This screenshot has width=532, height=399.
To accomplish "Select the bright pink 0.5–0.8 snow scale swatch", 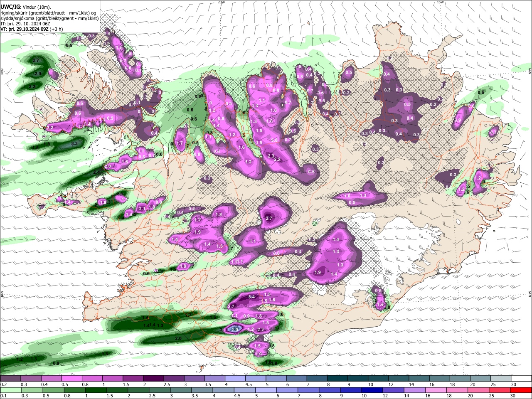I will (71, 378).
